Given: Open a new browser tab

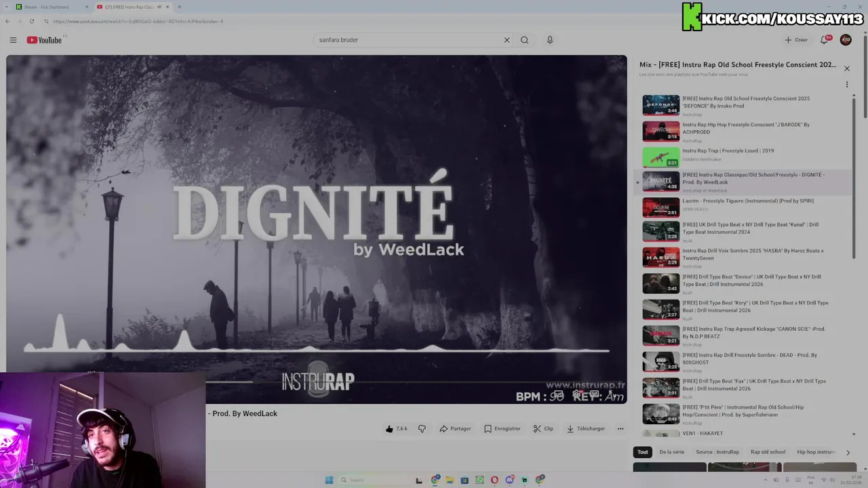Looking at the screenshot, I should [179, 7].
